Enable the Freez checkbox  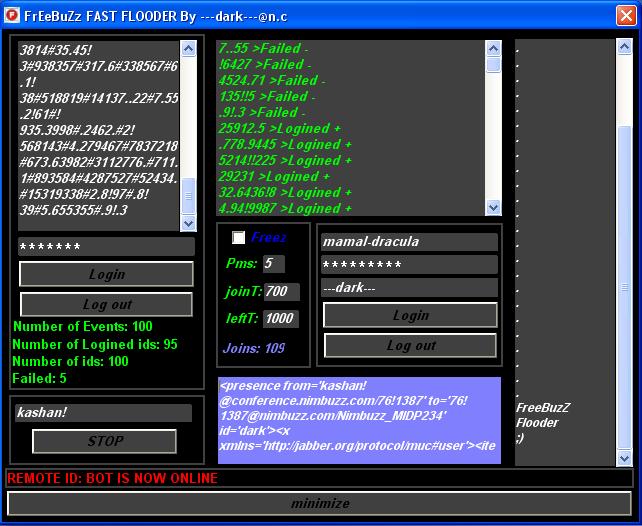(238, 237)
